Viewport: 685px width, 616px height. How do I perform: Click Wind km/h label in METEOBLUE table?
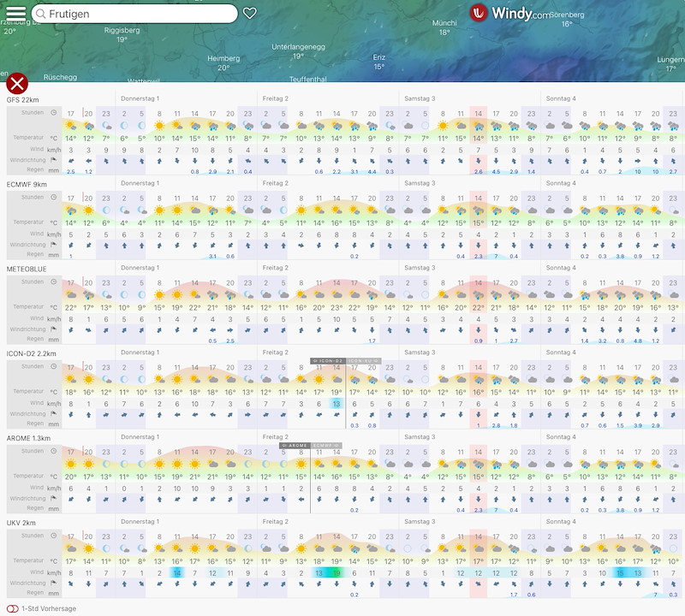pos(45,319)
